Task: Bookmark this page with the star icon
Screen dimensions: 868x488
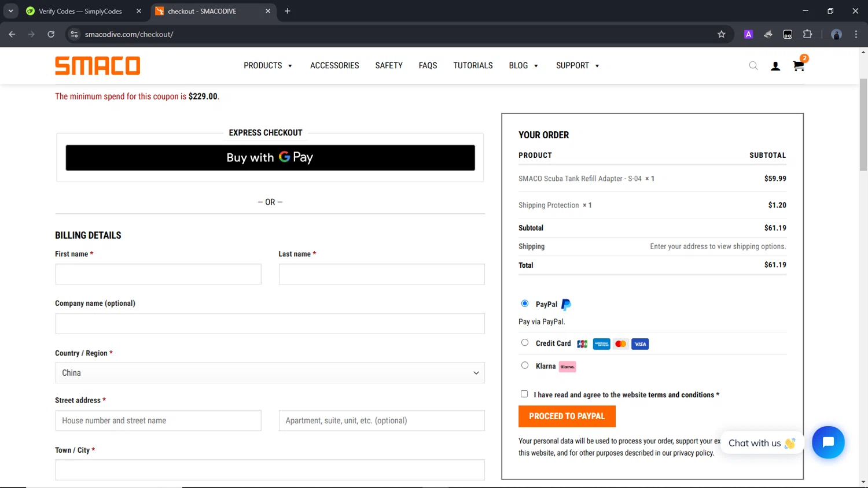Action: pos(721,34)
